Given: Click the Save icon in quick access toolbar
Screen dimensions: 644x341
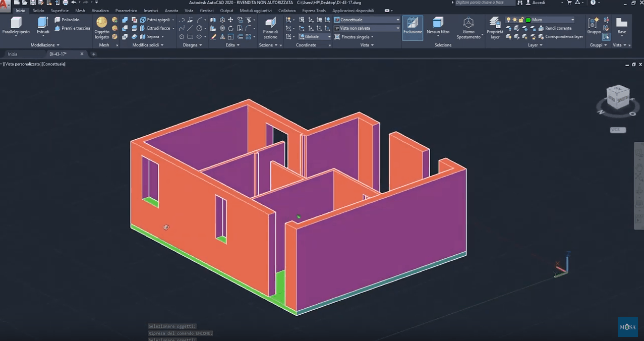Looking at the screenshot, I should coord(33,3).
